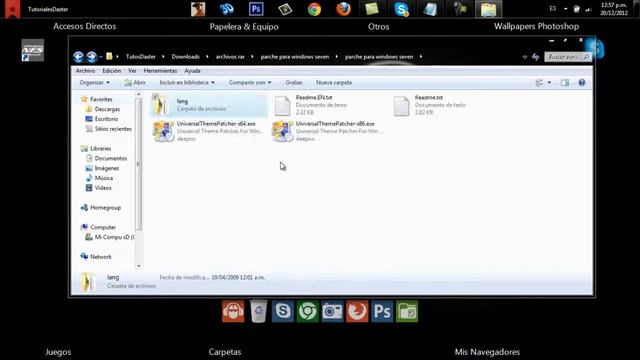Image resolution: width=640 pixels, height=360 pixels.
Task: Open the Compartir con dropdown
Action: click(250, 82)
